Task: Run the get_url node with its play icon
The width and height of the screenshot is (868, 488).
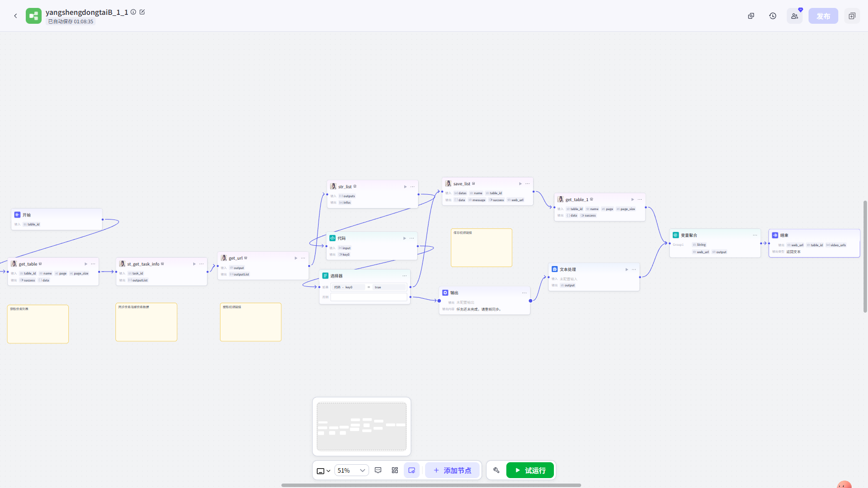Action: pos(296,258)
